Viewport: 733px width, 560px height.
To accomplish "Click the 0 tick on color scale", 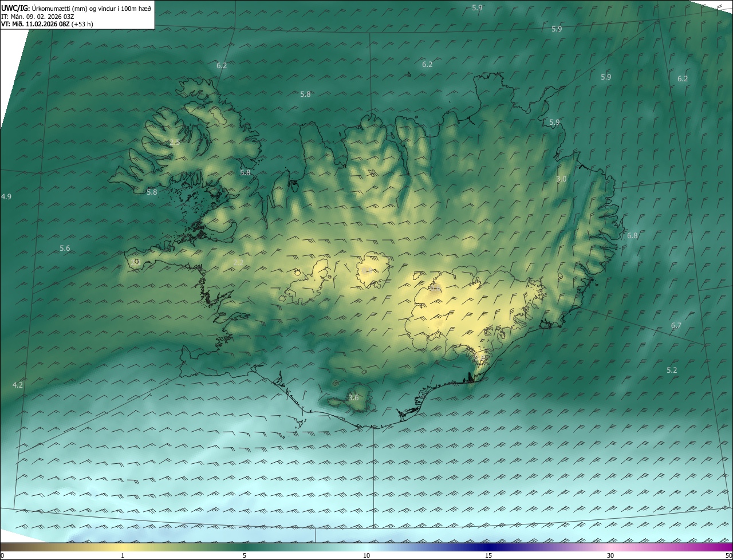I will point(2,555).
